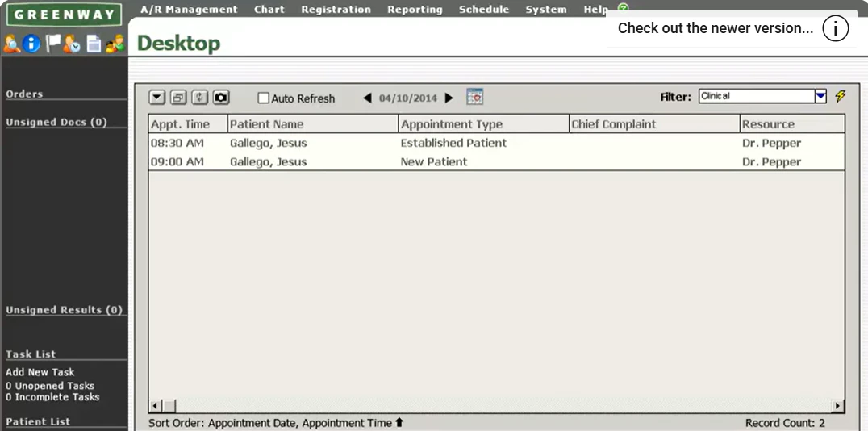Click the patient with clock icon
Image resolution: width=868 pixels, height=431 pixels.
pyautogui.click(x=72, y=44)
